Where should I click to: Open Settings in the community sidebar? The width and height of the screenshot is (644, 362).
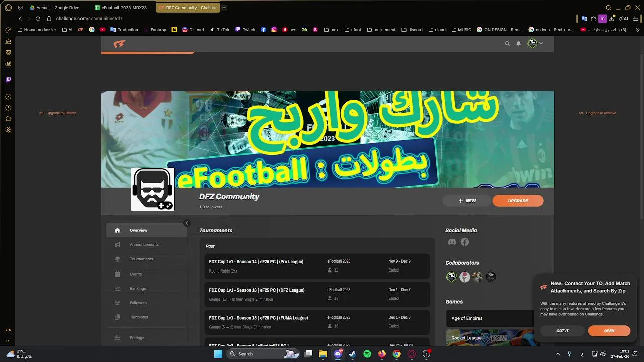coord(146,338)
